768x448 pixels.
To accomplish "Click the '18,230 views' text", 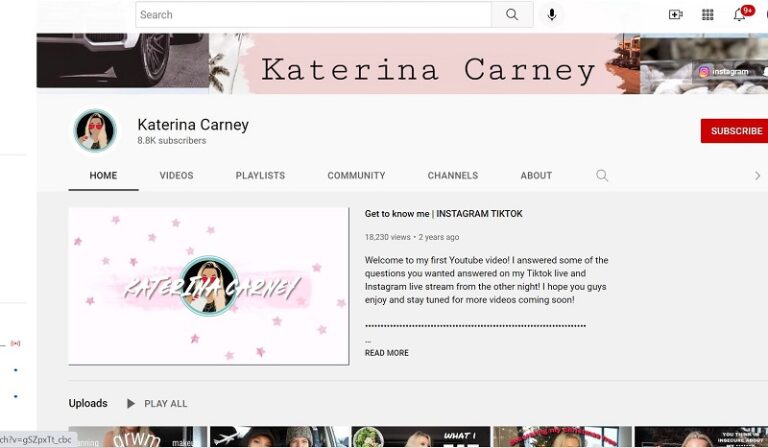I will [387, 237].
